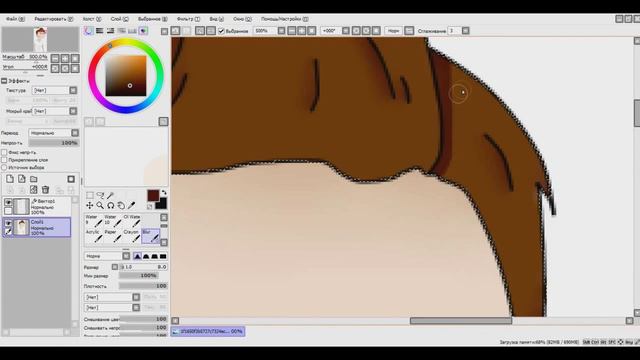Open the second brush texture [Нет] dropdown
640x360 pixels.
pyautogui.click(x=112, y=307)
